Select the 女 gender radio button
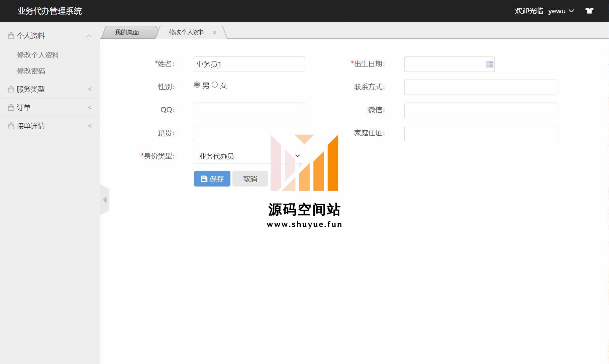 pyautogui.click(x=215, y=85)
